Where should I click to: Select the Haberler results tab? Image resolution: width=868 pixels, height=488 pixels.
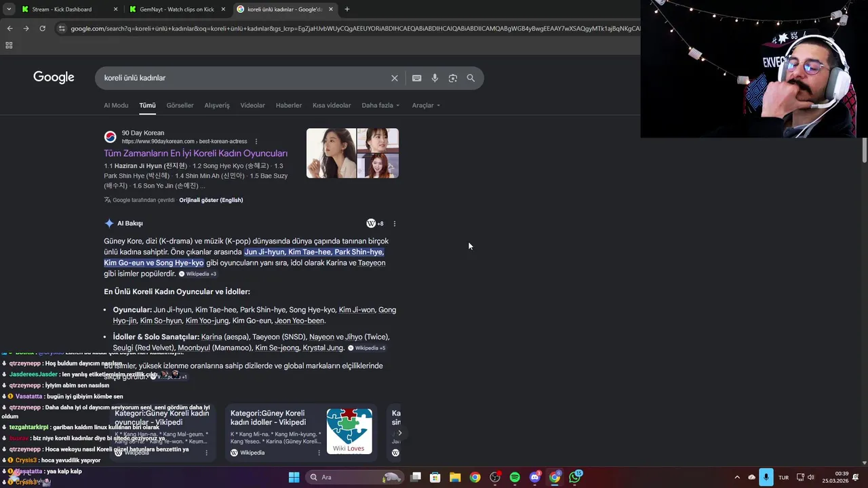click(x=289, y=105)
